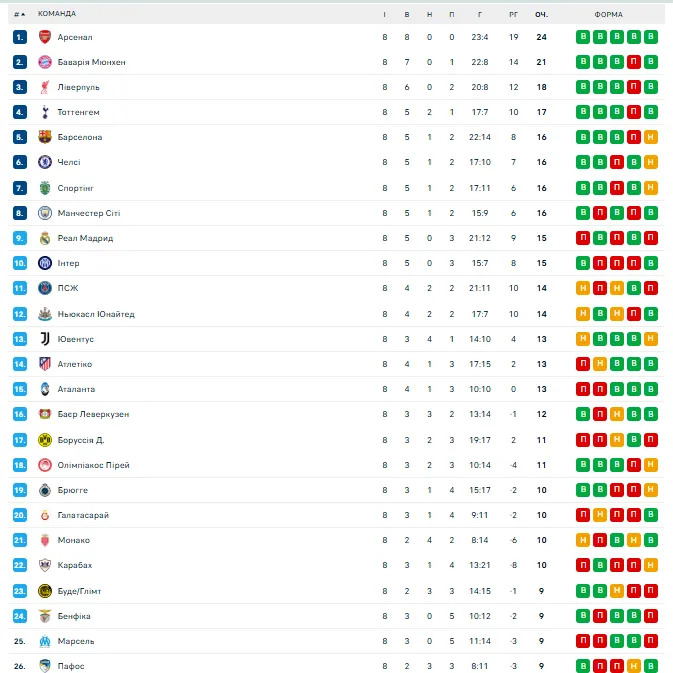Click the rank 1 position badge
673x673 pixels.
[20, 37]
